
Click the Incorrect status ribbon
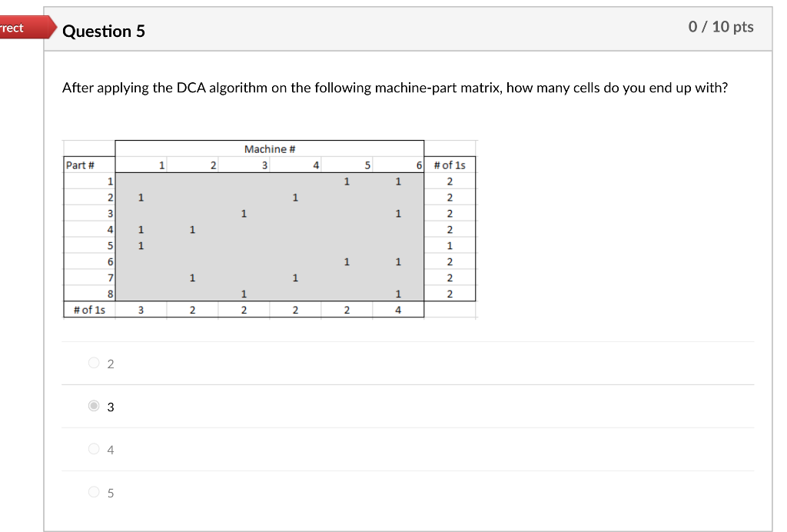click(19, 28)
